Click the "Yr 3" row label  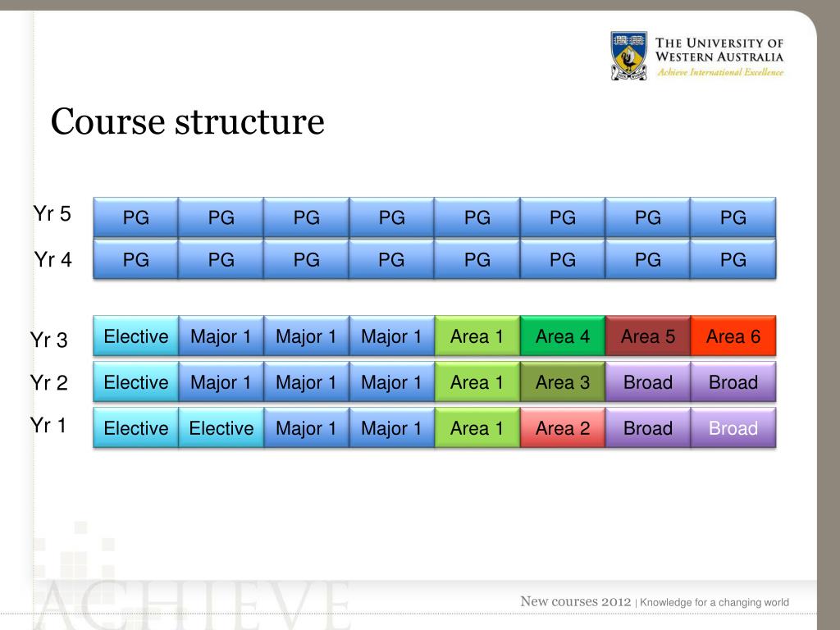point(48,340)
